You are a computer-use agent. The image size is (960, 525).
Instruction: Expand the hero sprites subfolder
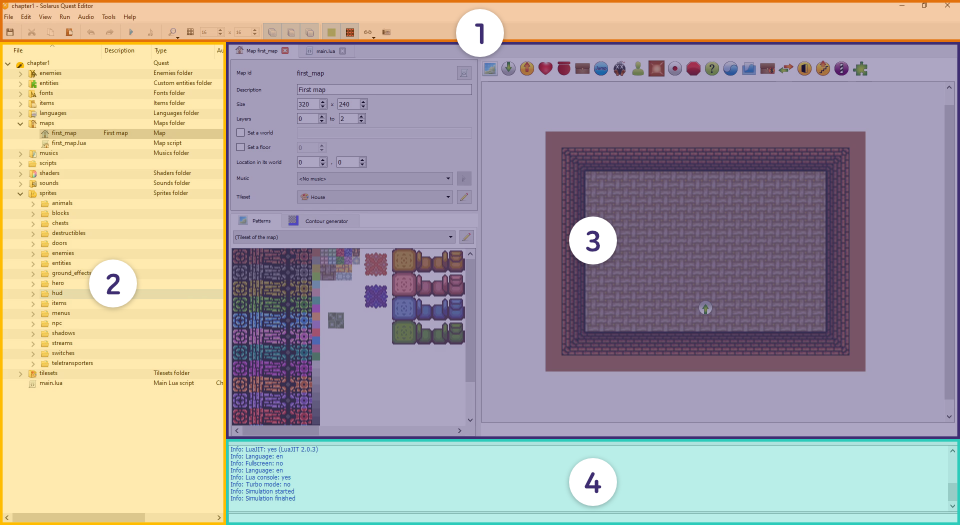(32, 283)
